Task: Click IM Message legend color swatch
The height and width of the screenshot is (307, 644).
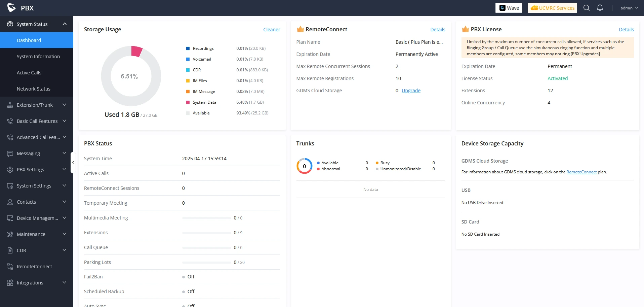Action: 188,92
